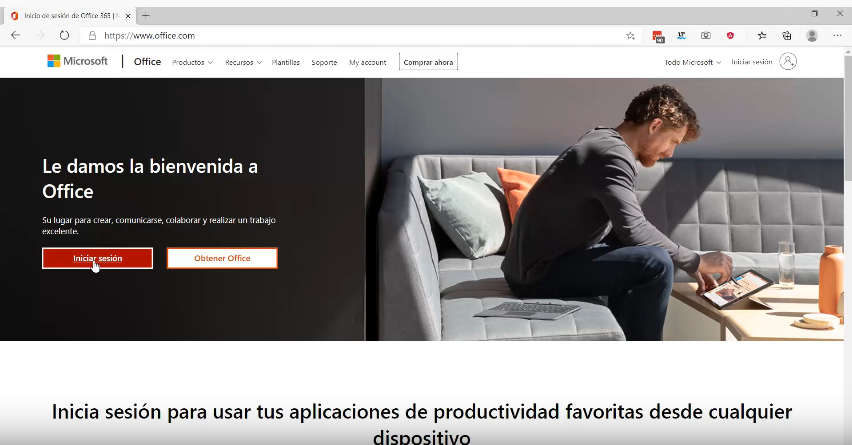The width and height of the screenshot is (852, 445).
Task: Reload the page with the refresh icon
Action: click(64, 35)
